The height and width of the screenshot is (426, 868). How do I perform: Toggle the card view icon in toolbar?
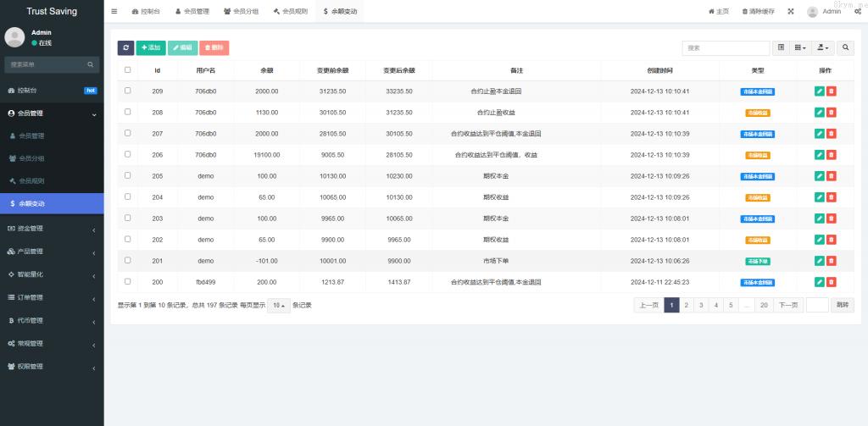tap(781, 48)
